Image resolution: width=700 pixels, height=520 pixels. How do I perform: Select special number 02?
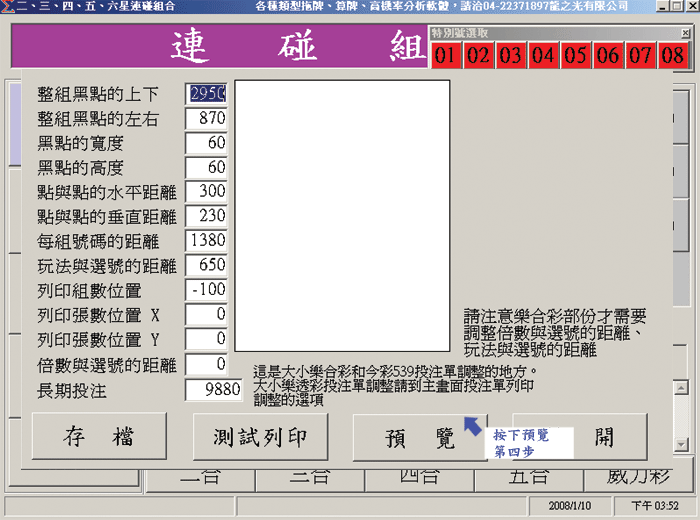(478, 55)
